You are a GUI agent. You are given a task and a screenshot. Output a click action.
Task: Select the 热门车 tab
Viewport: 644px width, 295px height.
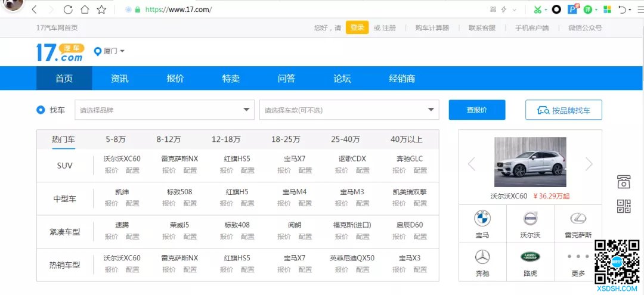(63, 139)
